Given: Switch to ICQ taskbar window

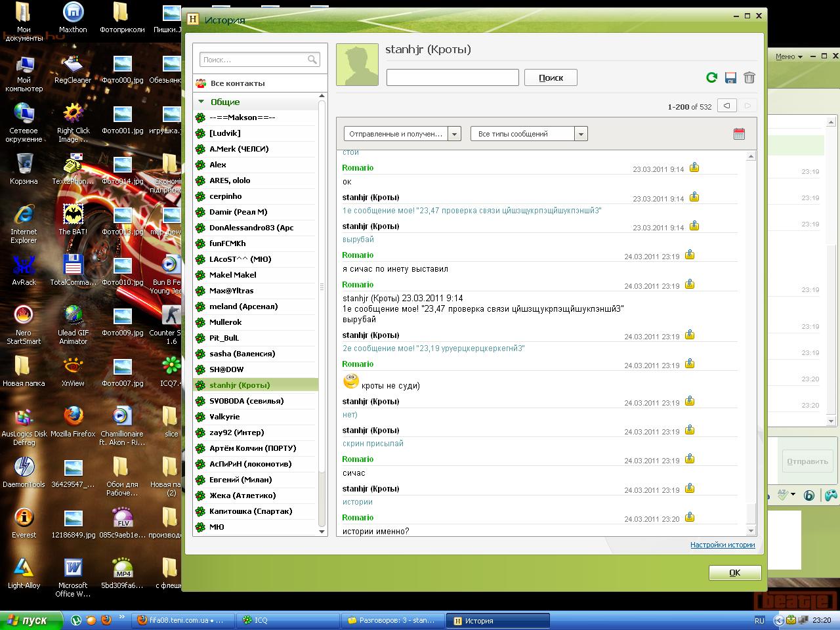Looking at the screenshot, I should [x=286, y=620].
